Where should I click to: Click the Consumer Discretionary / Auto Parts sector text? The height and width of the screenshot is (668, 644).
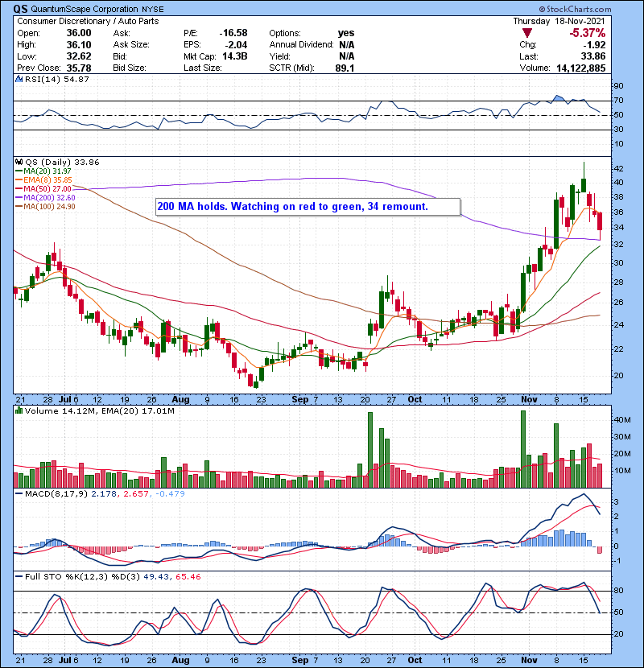[88, 21]
